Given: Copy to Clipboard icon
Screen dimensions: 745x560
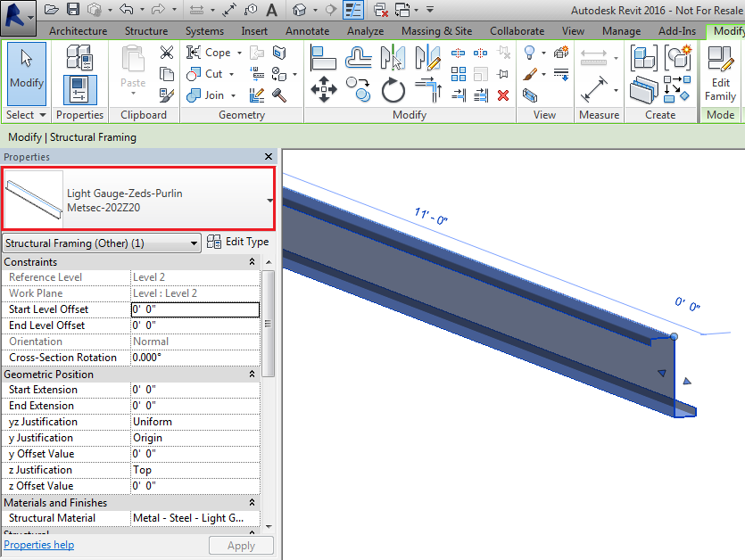Looking at the screenshot, I should tap(167, 74).
